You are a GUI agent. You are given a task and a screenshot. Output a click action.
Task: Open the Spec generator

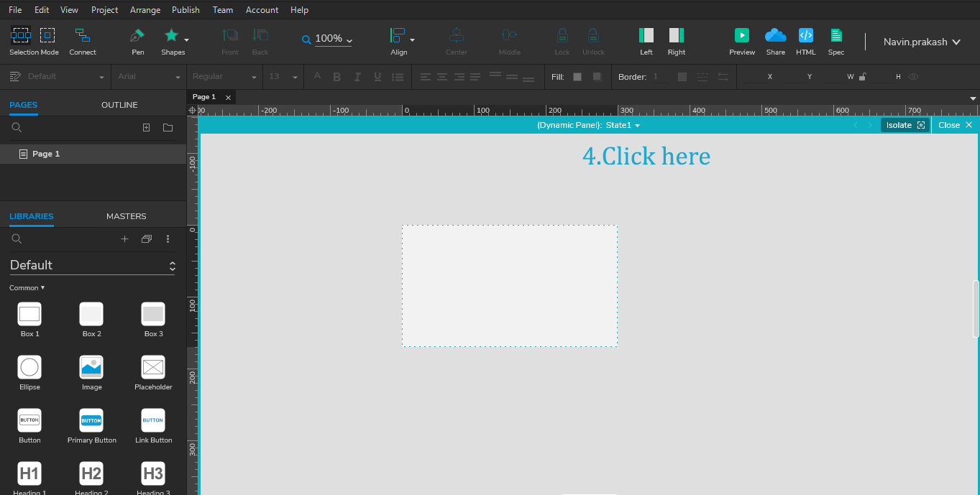pos(835,35)
